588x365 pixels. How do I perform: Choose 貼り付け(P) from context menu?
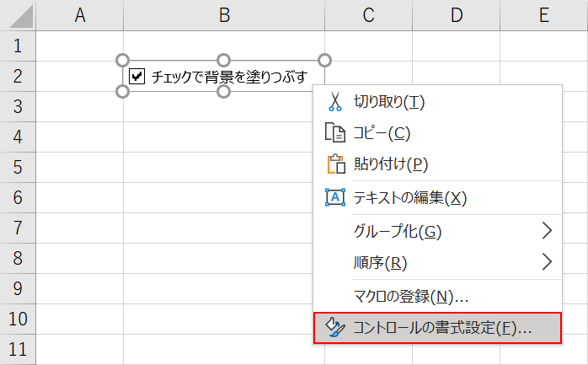[437, 164]
